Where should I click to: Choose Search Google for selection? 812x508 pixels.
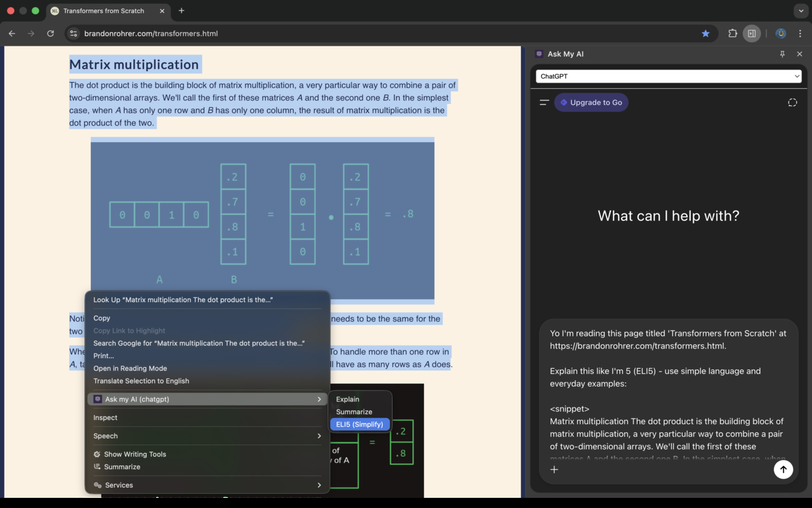[207, 343]
